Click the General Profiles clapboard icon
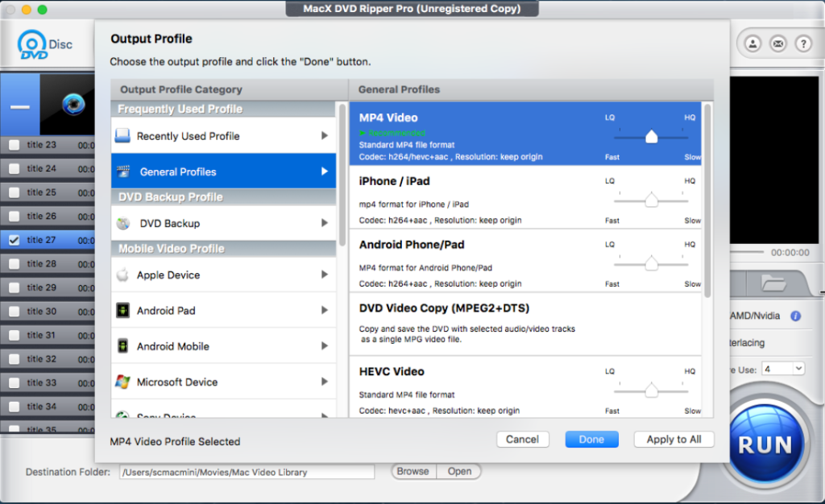This screenshot has height=504, width=825. pyautogui.click(x=123, y=171)
